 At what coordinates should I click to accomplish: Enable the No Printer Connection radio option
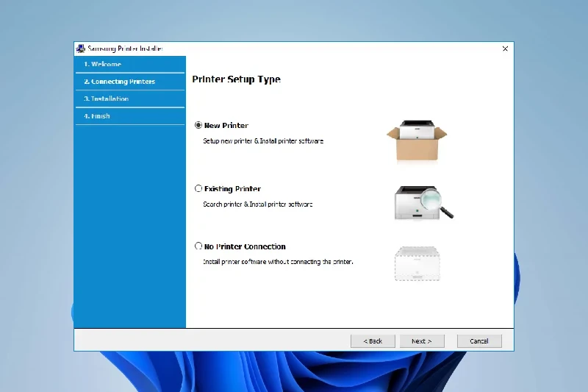[198, 246]
